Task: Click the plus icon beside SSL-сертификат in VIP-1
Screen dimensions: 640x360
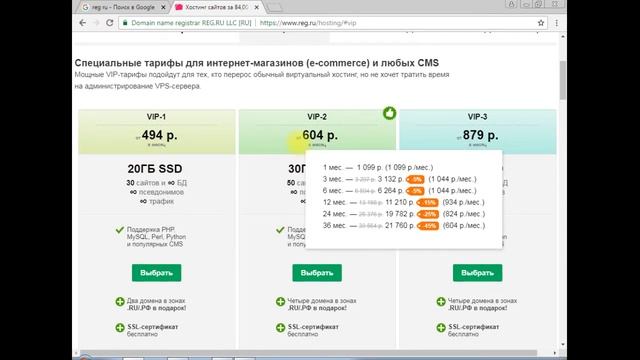Action: (120, 328)
